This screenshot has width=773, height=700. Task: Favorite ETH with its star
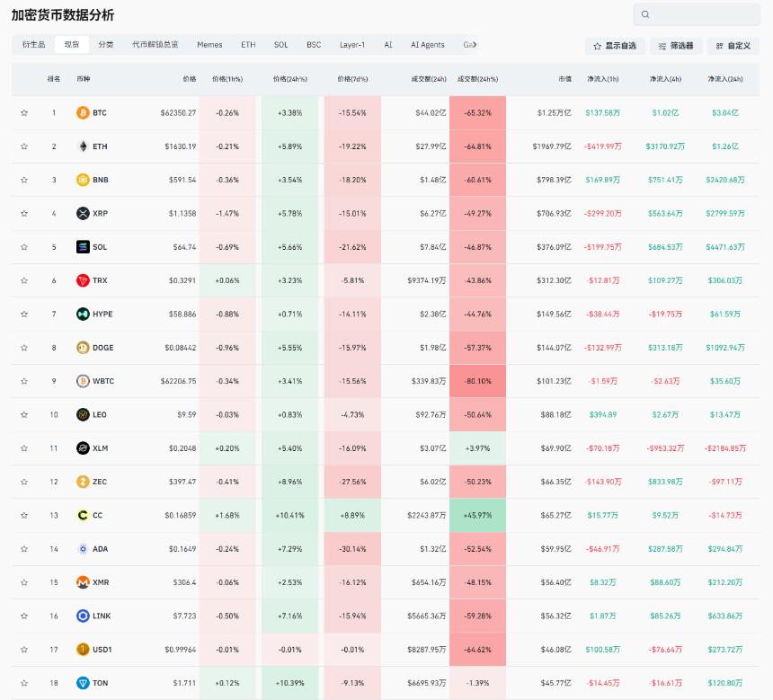pyautogui.click(x=24, y=146)
